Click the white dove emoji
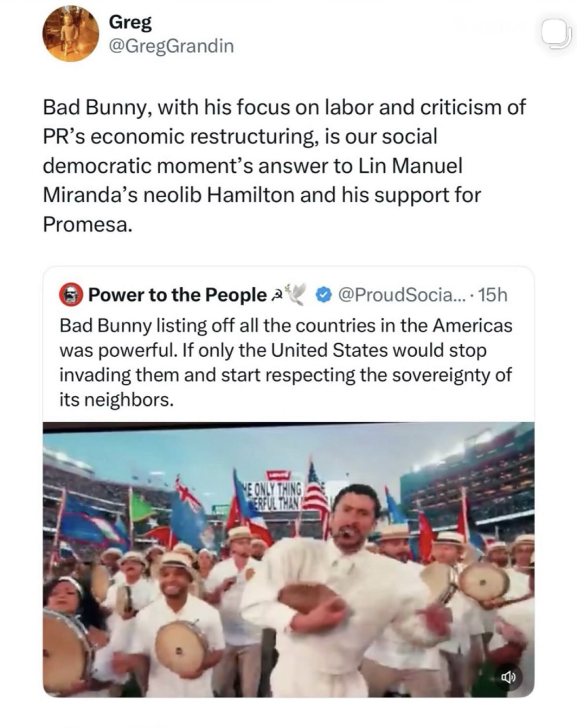Image resolution: width=577 pixels, height=728 pixels. [x=297, y=293]
